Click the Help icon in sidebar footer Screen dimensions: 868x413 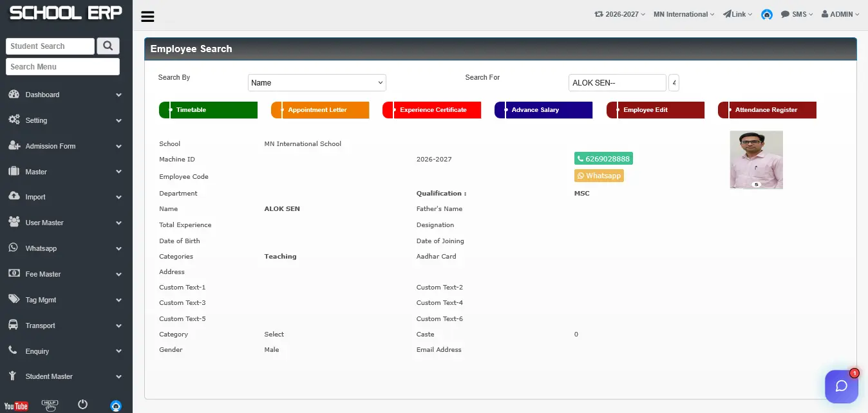[50, 405]
